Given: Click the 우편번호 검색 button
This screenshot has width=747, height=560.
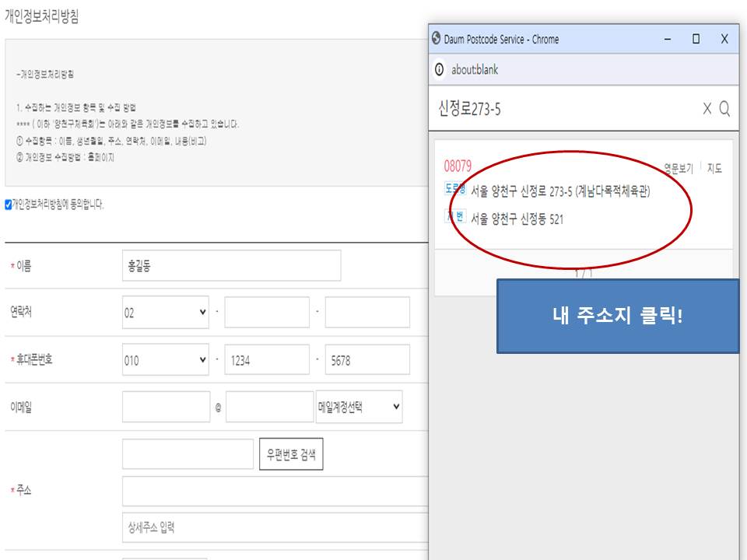Looking at the screenshot, I should (x=291, y=454).
